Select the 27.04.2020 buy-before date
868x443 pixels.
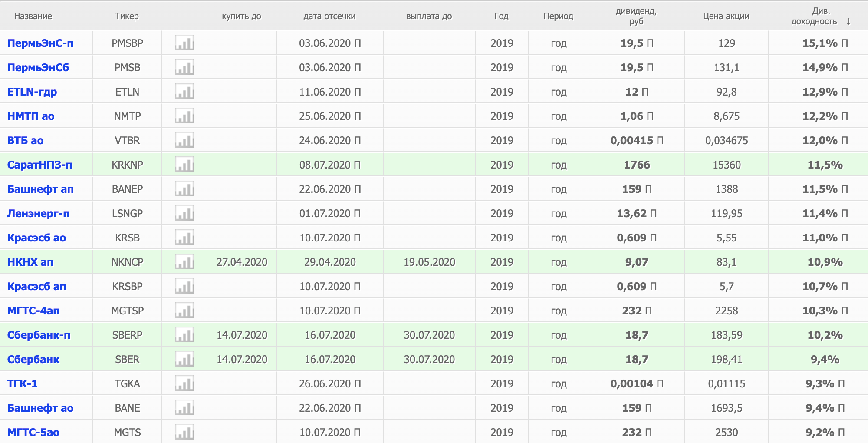click(242, 262)
